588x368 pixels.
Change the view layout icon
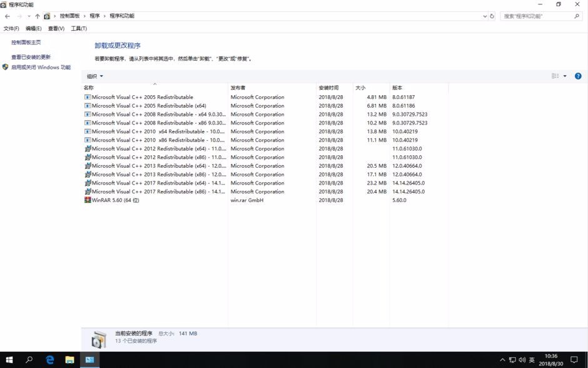pos(555,76)
